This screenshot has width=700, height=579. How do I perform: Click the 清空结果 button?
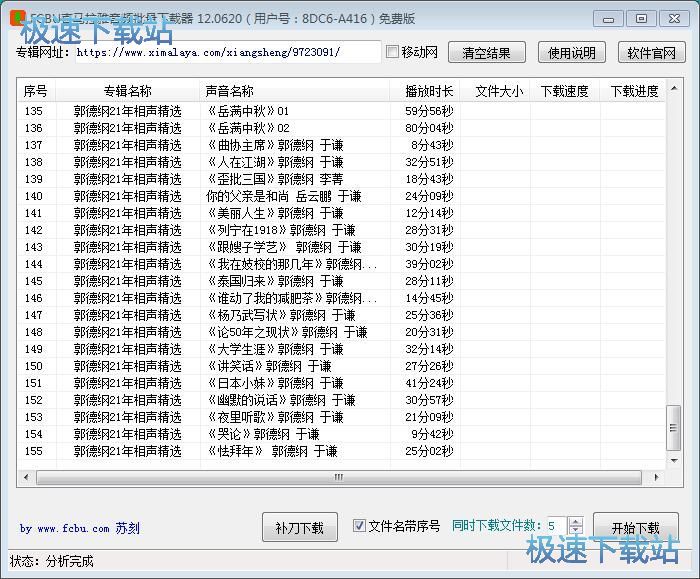point(487,53)
